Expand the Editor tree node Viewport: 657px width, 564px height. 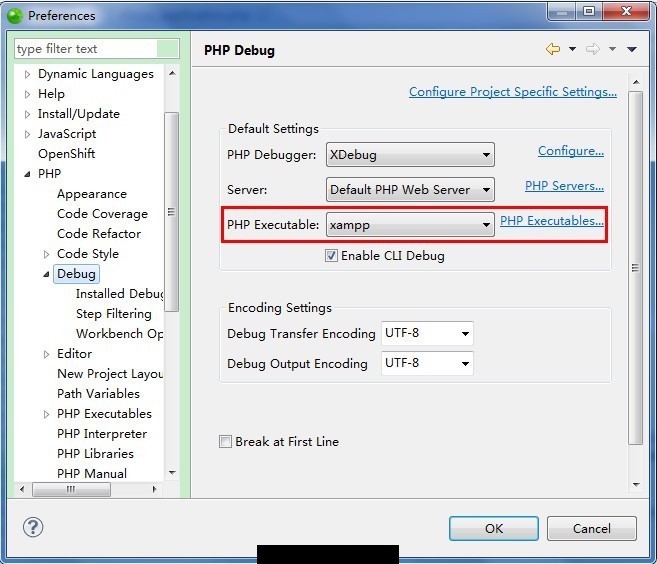pos(46,354)
